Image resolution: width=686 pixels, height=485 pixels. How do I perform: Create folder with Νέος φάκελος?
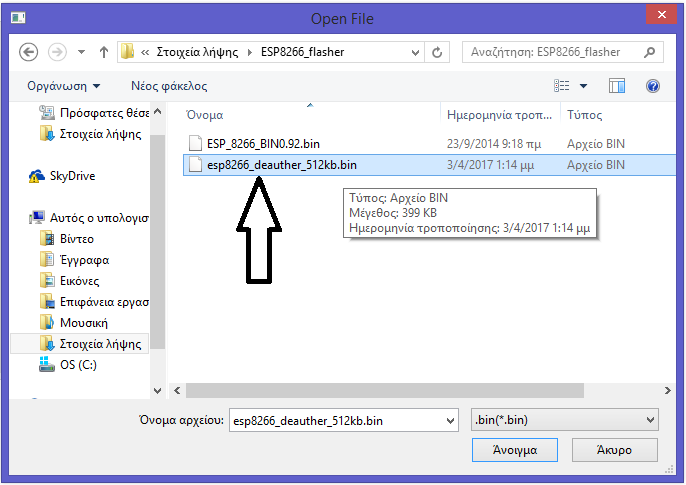(169, 86)
